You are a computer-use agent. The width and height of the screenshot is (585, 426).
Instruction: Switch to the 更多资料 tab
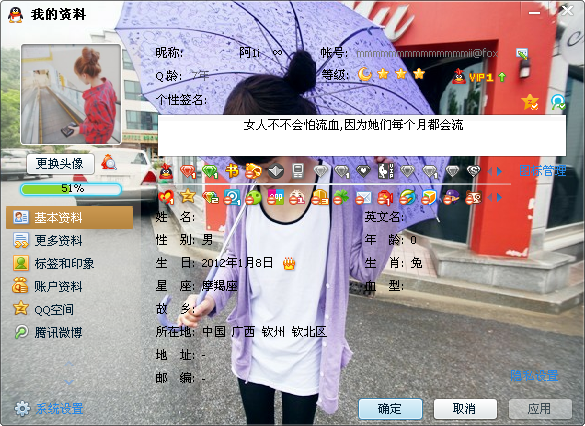coord(69,241)
